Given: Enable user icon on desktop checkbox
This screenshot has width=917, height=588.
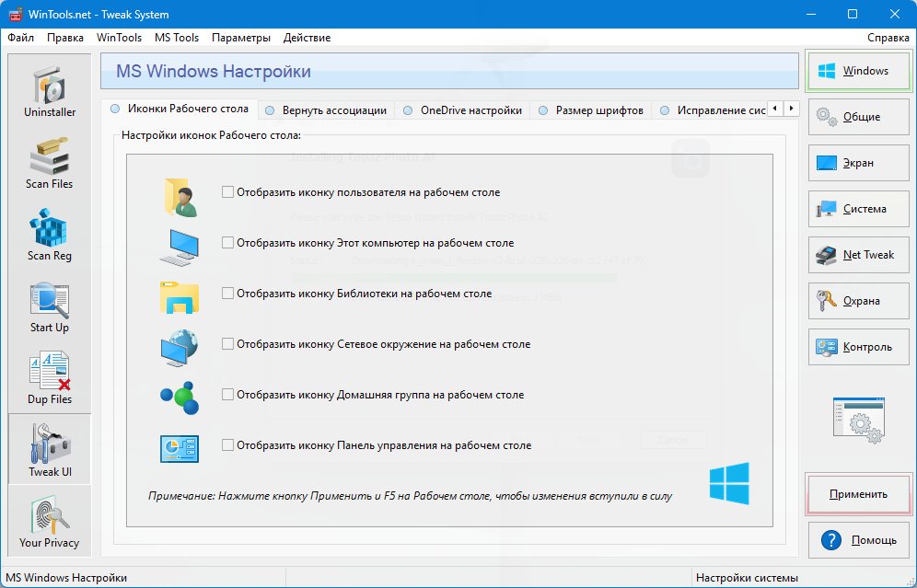Looking at the screenshot, I should click(x=227, y=191).
